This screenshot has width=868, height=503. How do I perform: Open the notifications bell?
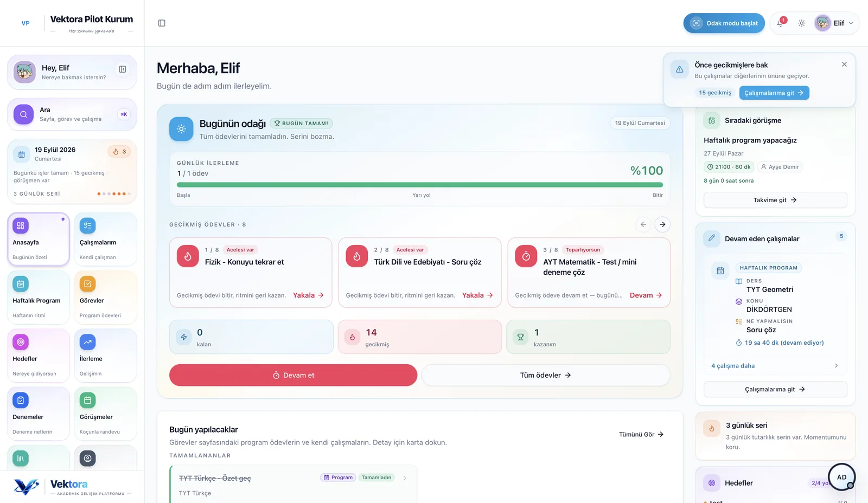781,23
